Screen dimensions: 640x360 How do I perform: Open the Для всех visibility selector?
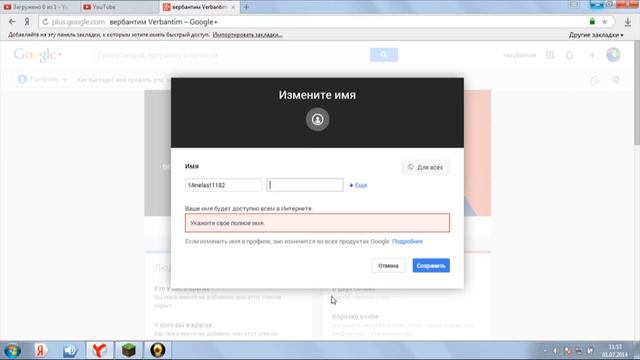[425, 167]
